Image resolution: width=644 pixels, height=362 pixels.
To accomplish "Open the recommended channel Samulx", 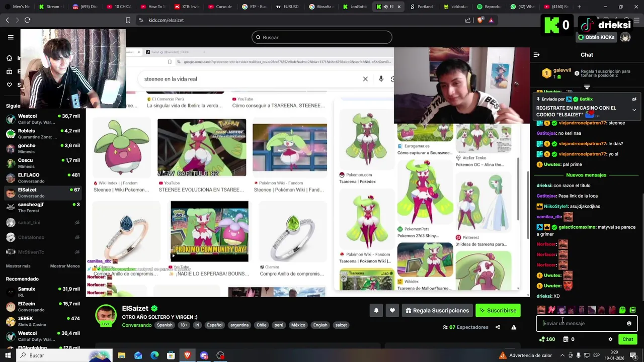I will pos(43,292).
